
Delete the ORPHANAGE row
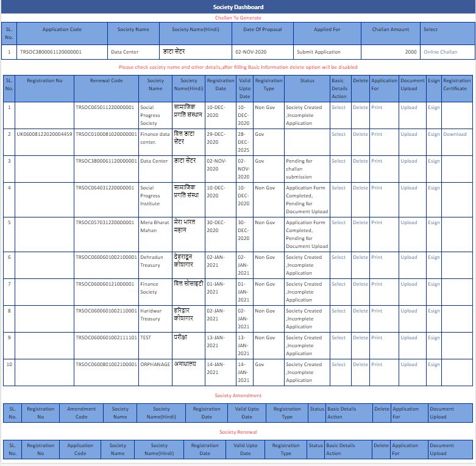coord(360,364)
